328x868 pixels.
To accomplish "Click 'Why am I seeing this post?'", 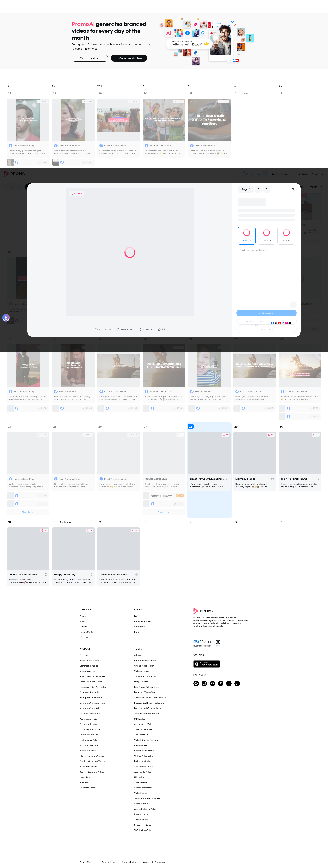I will click(x=253, y=250).
